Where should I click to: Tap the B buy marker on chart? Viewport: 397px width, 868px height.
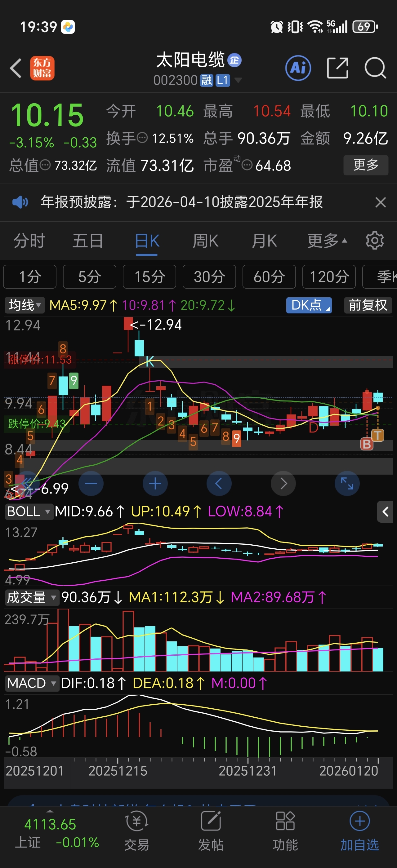(x=367, y=444)
